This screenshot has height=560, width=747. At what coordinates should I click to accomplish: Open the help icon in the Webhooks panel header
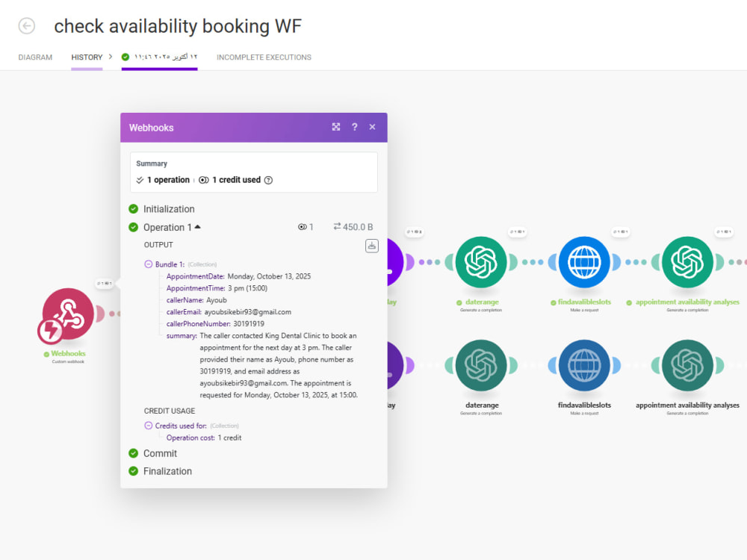[x=354, y=127]
